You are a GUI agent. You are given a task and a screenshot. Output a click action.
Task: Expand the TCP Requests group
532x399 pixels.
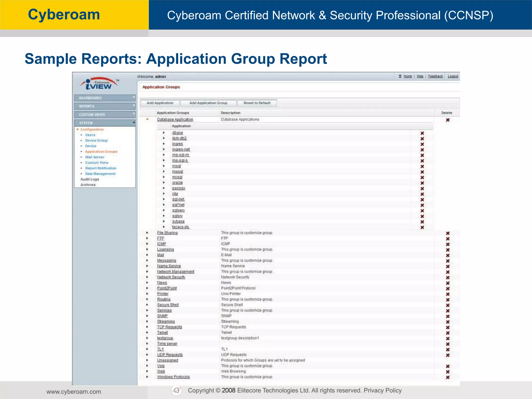(147, 327)
